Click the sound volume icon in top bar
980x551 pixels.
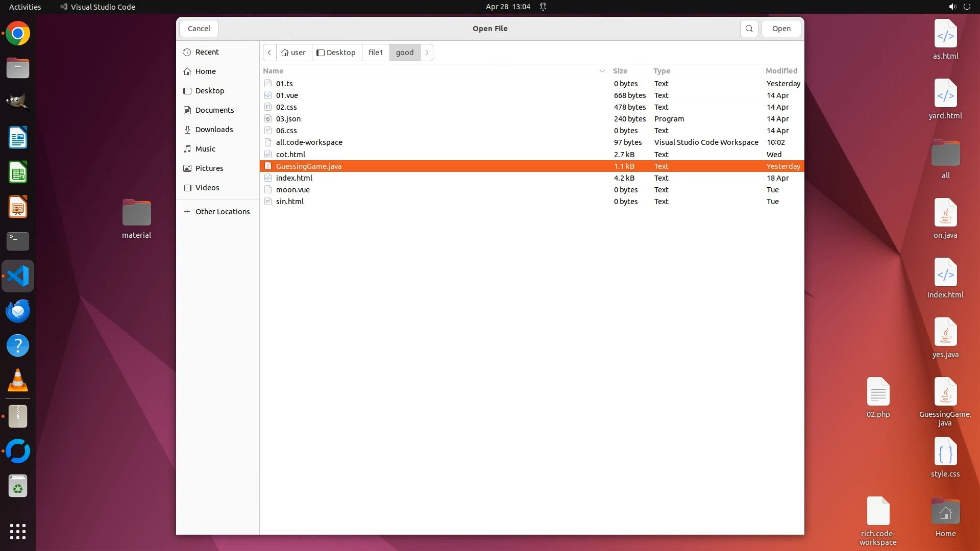pos(952,7)
